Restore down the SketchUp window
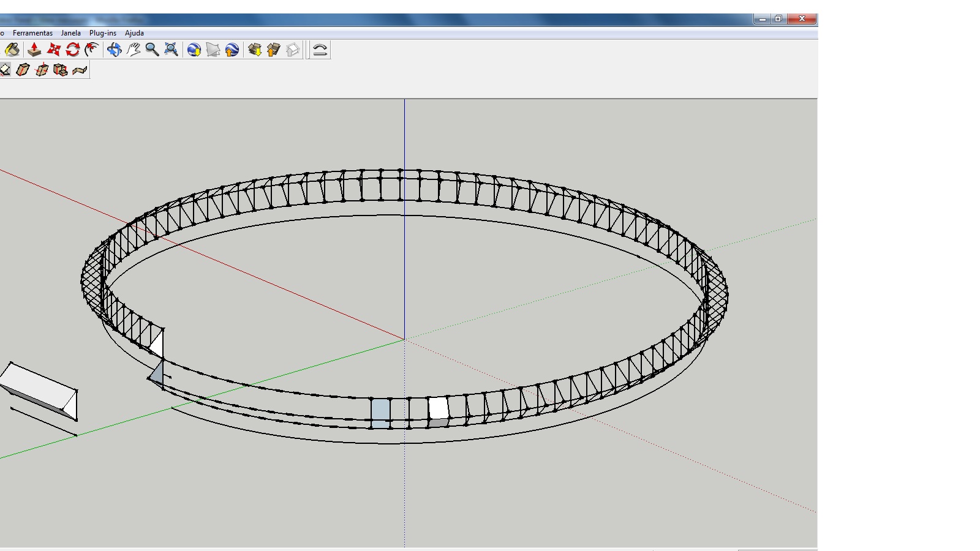Screen dimensions: 980x551 [778, 19]
